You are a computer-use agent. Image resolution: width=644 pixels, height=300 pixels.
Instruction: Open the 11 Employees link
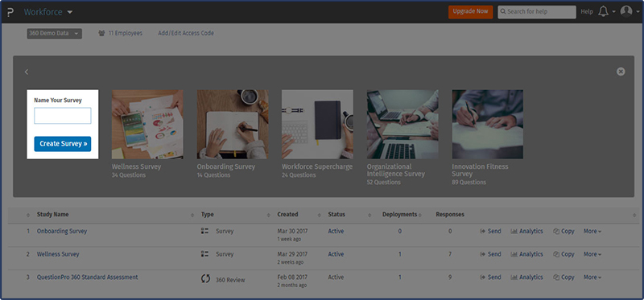point(126,33)
